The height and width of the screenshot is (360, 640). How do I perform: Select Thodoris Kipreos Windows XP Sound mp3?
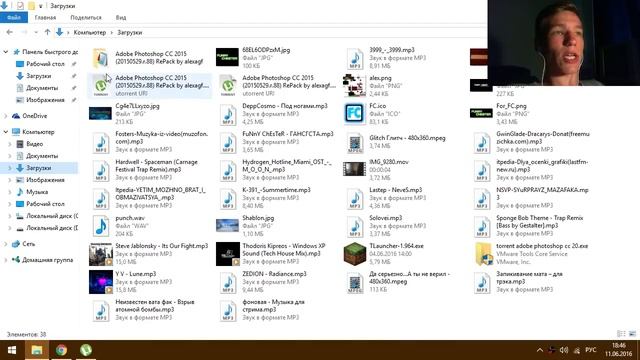coord(228,254)
